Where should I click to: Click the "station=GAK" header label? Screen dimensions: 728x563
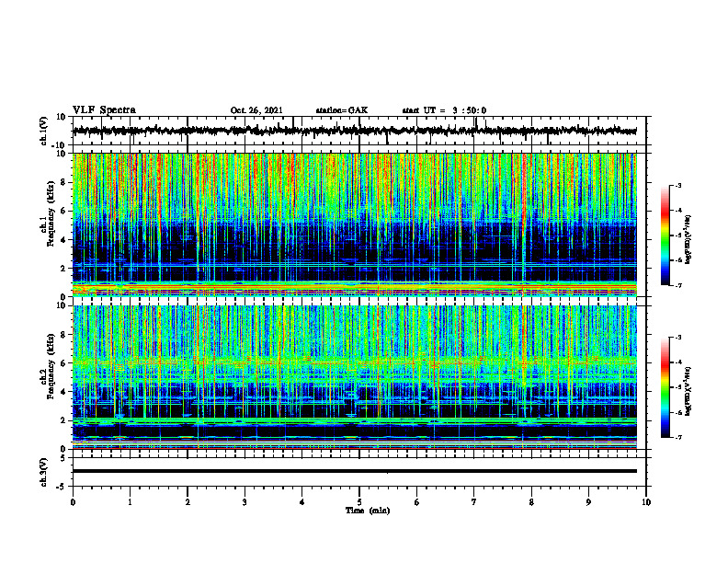click(x=342, y=110)
